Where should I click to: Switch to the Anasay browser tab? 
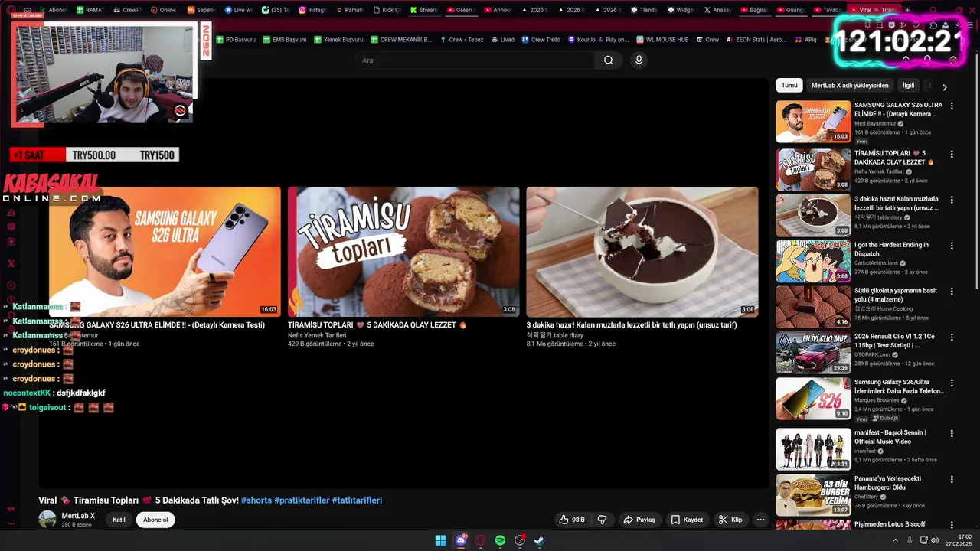(x=718, y=10)
